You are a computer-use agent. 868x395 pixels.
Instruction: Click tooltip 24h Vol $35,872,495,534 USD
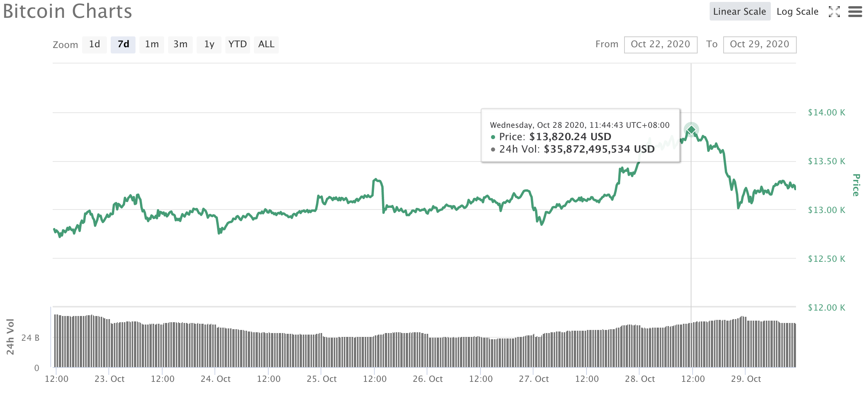pos(599,149)
